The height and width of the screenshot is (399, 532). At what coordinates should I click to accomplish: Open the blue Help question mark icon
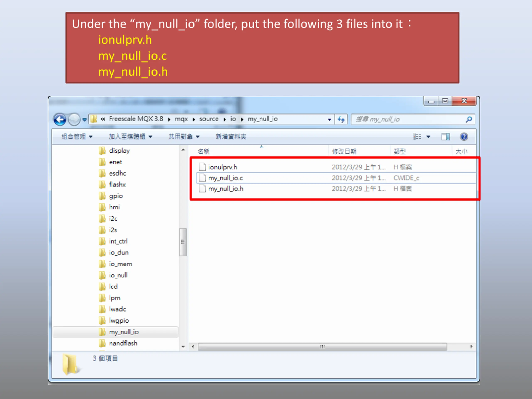464,137
